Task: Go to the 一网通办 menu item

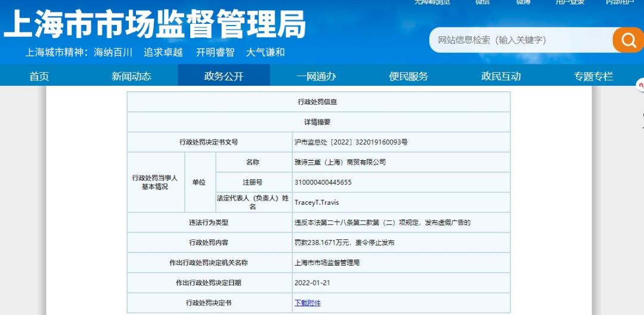Action: point(316,76)
